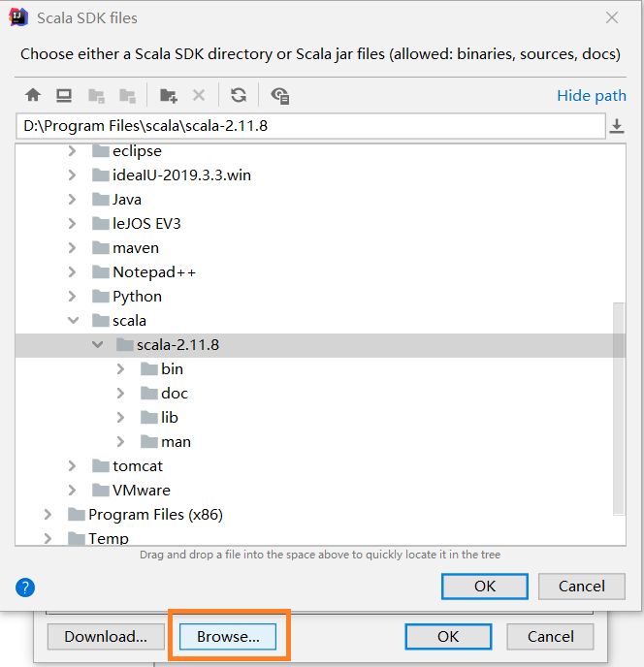Click the Hide path link
Screen dimensions: 644x667
[592, 95]
